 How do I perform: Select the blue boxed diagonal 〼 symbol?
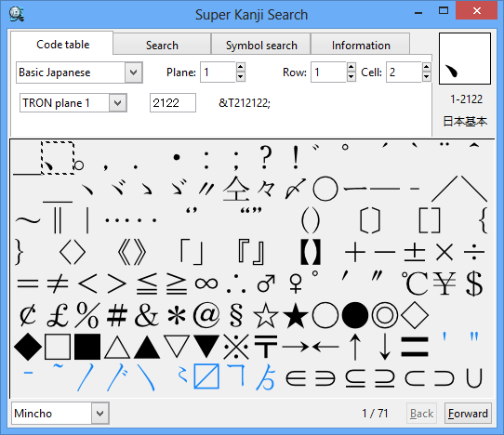tap(206, 376)
